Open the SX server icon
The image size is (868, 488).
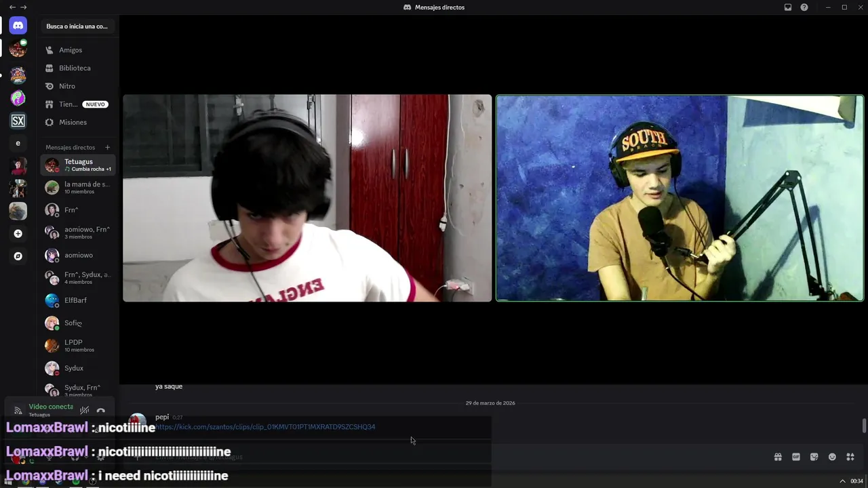[18, 121]
